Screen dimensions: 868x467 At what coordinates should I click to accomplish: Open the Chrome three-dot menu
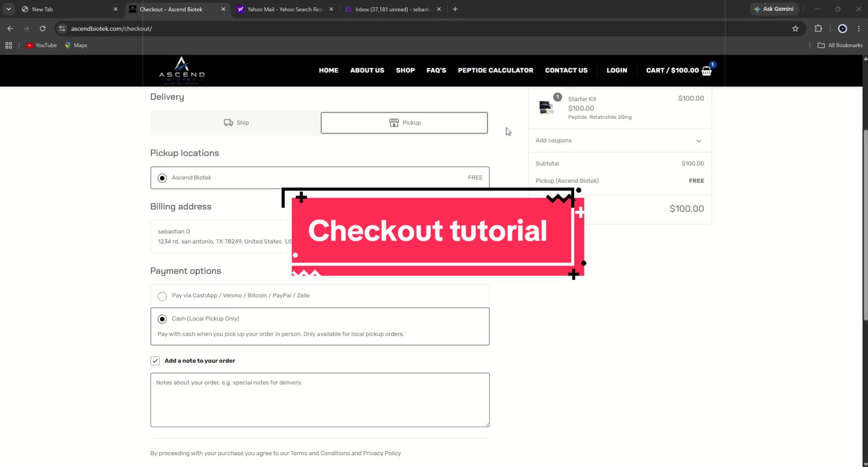(x=859, y=29)
